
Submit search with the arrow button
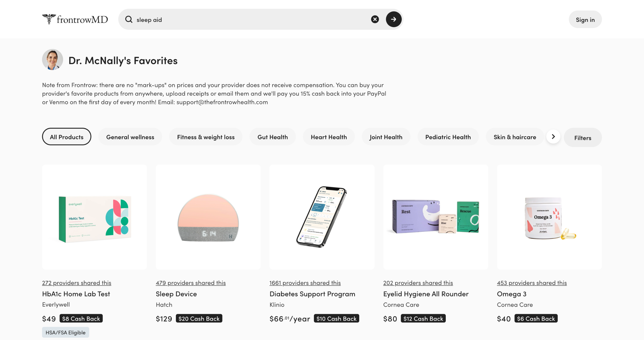[393, 19]
